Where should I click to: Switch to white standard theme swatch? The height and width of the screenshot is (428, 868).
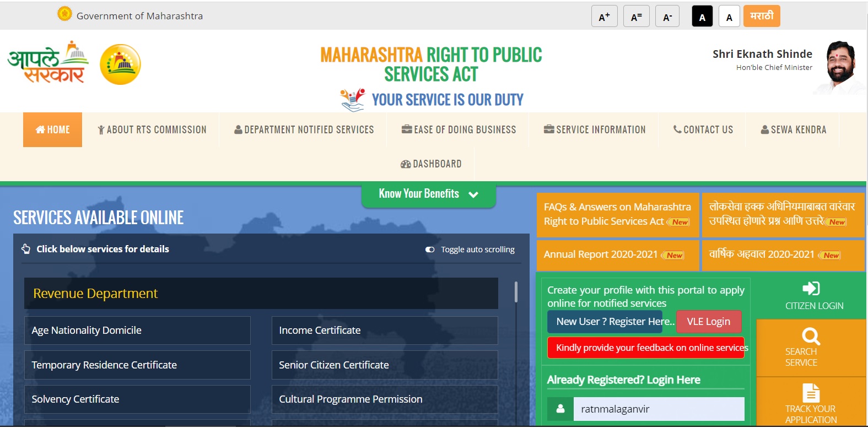pos(729,17)
